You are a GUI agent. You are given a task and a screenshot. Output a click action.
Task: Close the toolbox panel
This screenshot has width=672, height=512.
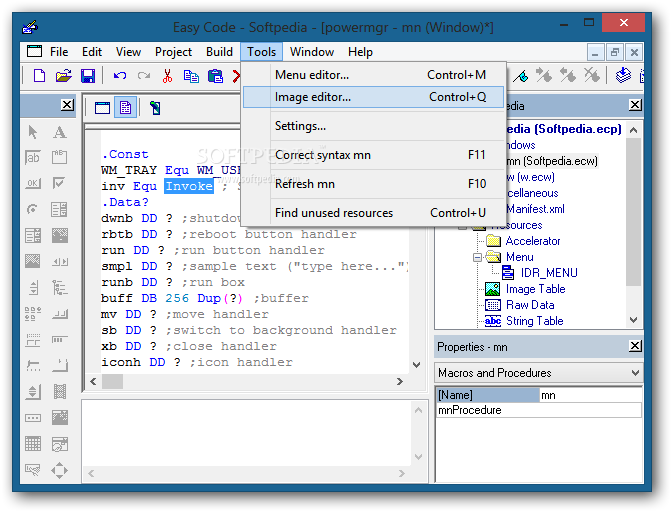tap(67, 105)
